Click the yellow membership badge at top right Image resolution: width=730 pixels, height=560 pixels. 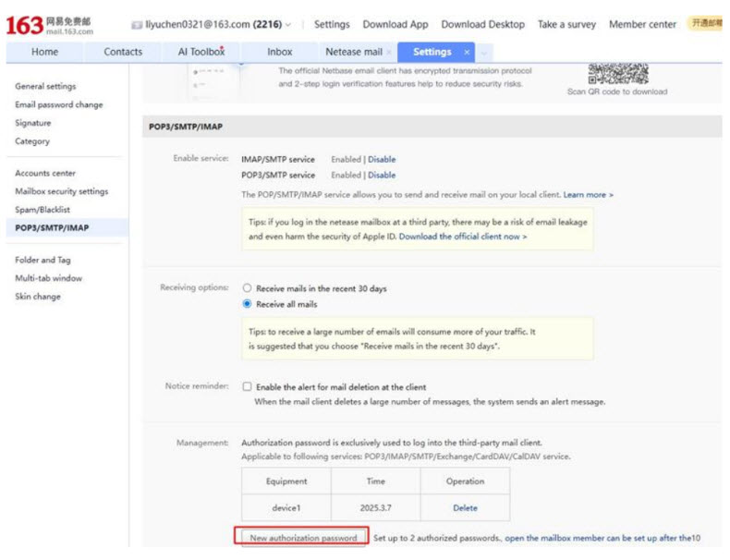[707, 24]
